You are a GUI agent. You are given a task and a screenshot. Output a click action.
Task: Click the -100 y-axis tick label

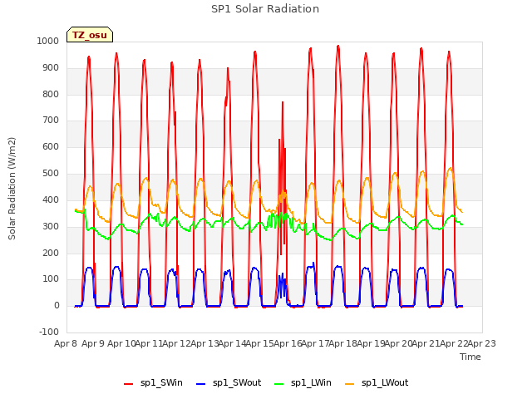[49, 332]
